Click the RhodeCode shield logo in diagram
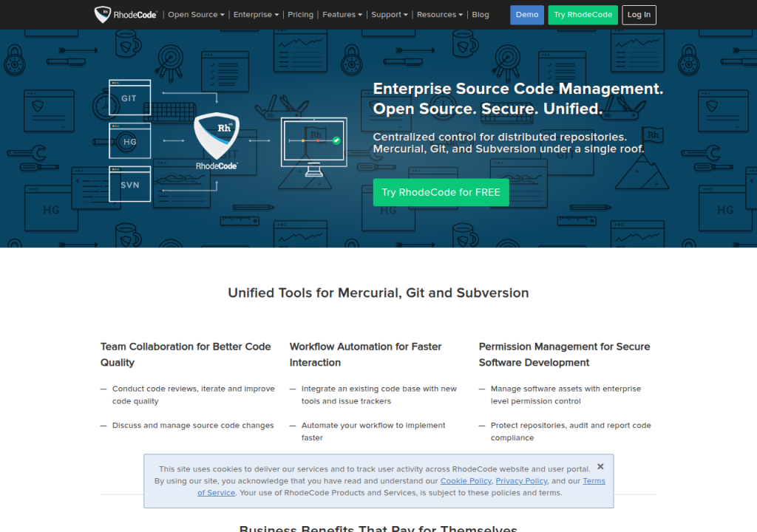Viewport: 757px width, 532px height. pos(217,141)
